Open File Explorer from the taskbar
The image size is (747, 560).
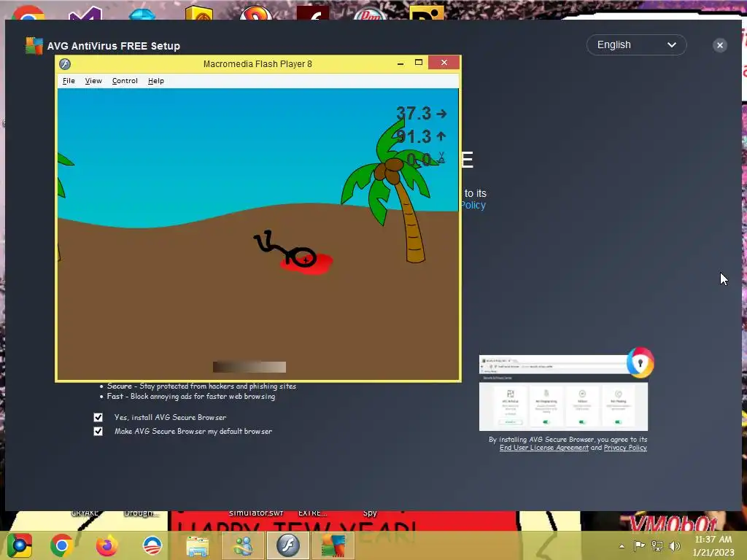tap(197, 546)
